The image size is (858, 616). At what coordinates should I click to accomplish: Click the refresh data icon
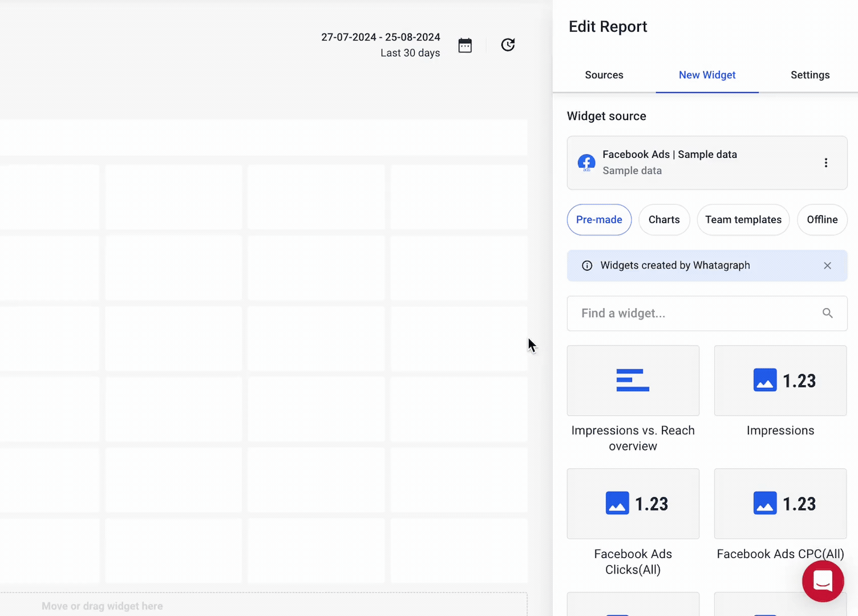pyautogui.click(x=508, y=45)
